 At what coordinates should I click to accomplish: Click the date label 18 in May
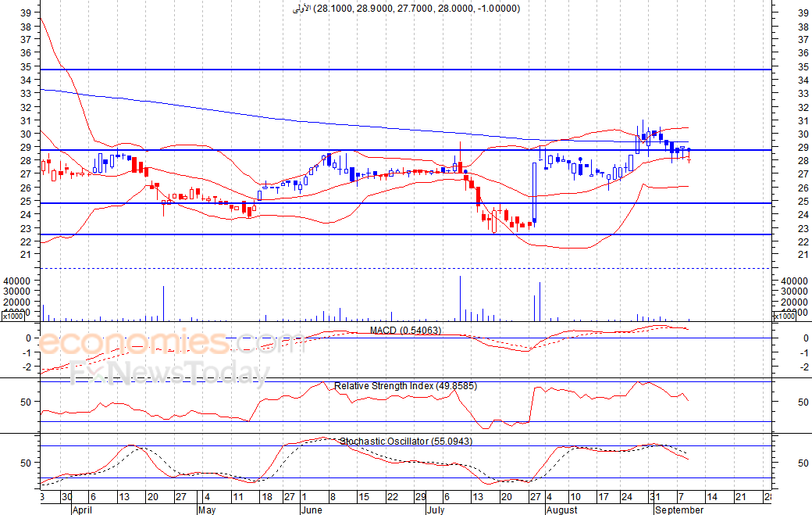coord(267,497)
